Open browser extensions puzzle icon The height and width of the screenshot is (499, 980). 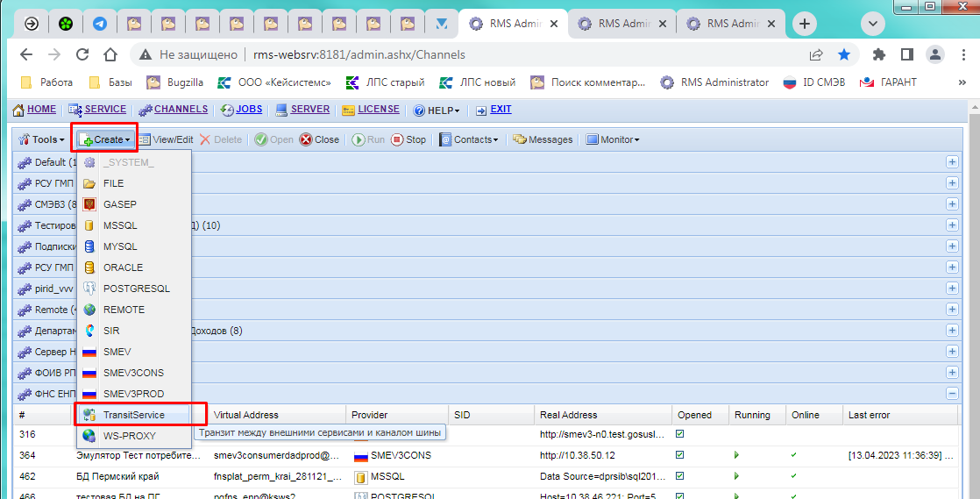click(x=878, y=55)
